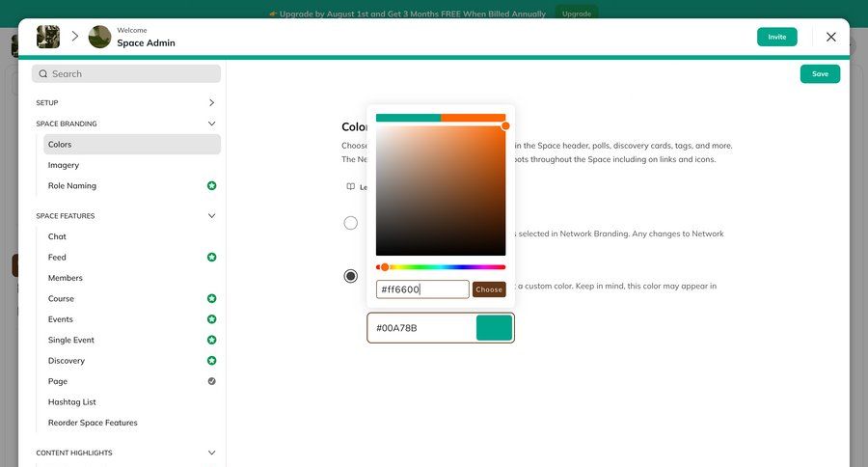Open the Space Admin avatar image
The width and height of the screenshot is (868, 467).
[x=99, y=37]
